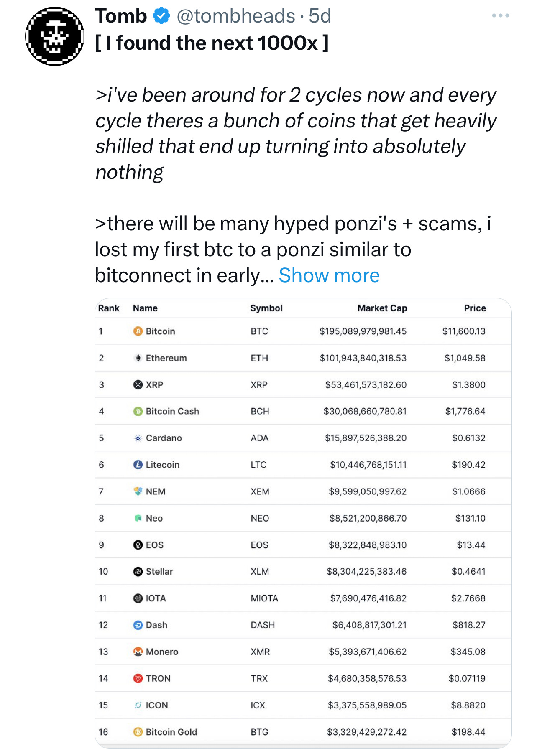This screenshot has width=537, height=756.
Task: Click the Bitcoin logo icon
Action: coord(138,331)
